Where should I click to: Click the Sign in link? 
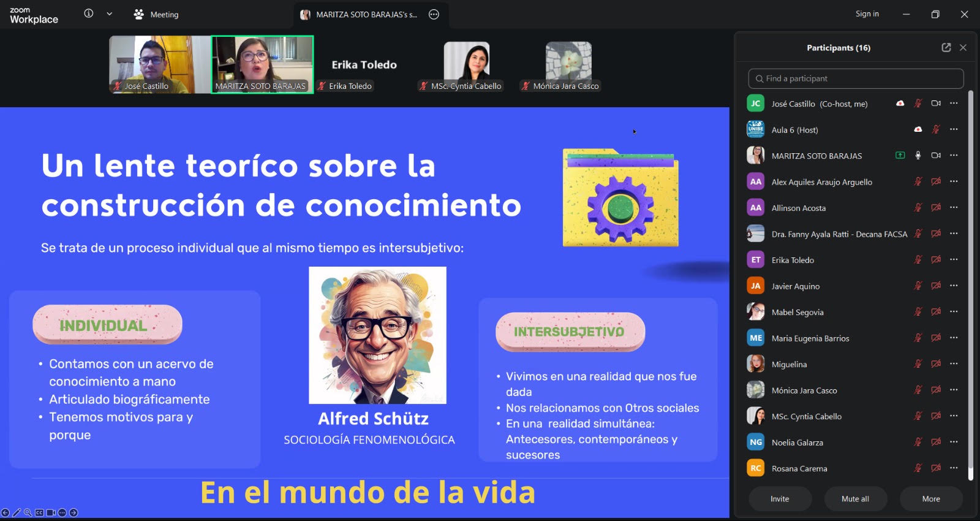(x=867, y=13)
